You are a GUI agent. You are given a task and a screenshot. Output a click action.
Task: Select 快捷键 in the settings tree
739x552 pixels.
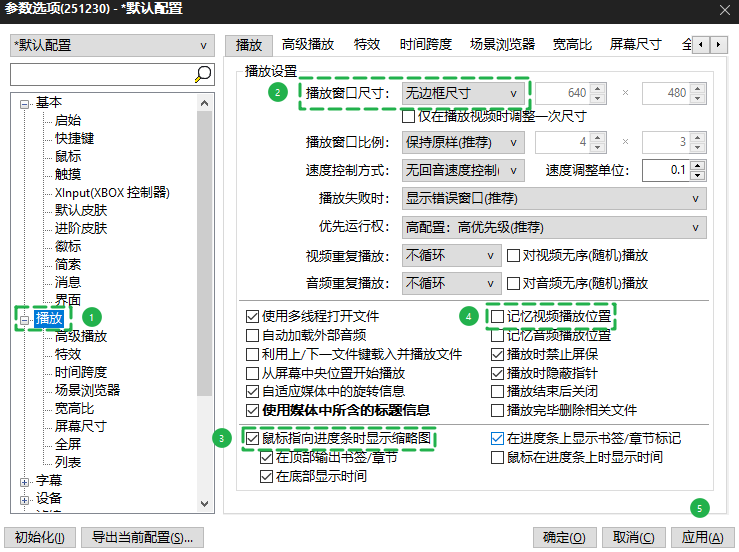[75, 138]
